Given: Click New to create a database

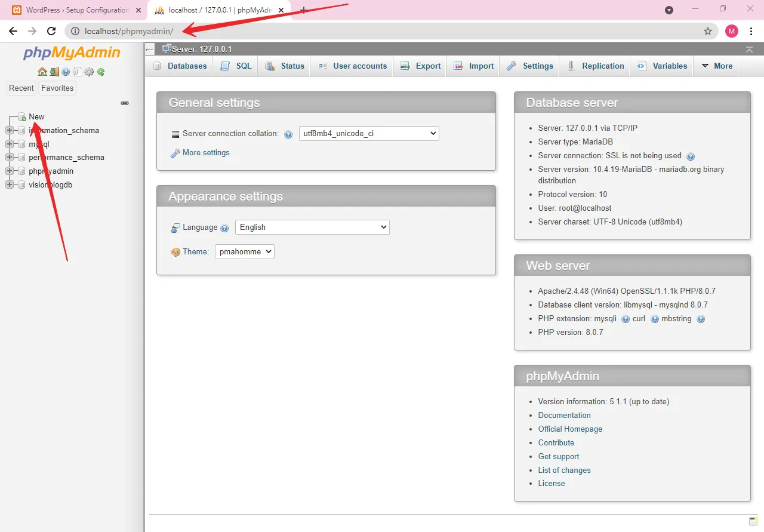Looking at the screenshot, I should tap(36, 116).
